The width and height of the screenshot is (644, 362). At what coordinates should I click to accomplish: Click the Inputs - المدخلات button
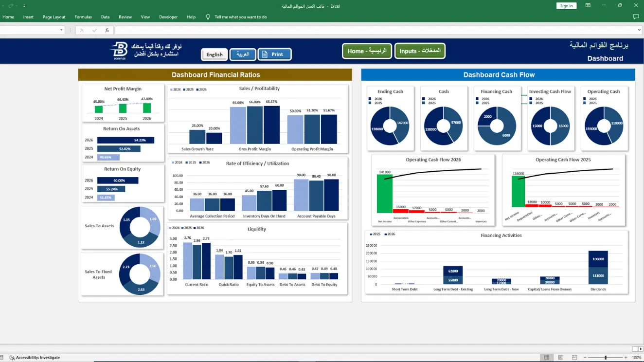(x=420, y=51)
